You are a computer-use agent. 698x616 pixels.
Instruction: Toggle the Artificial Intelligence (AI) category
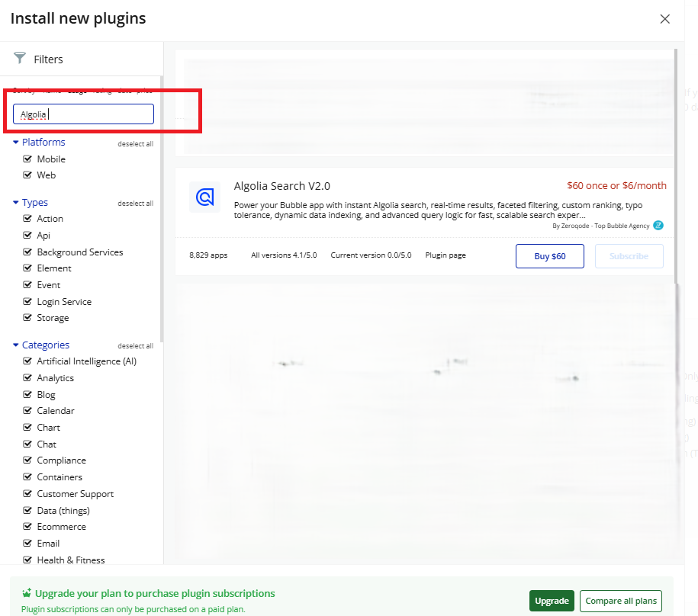(x=28, y=361)
